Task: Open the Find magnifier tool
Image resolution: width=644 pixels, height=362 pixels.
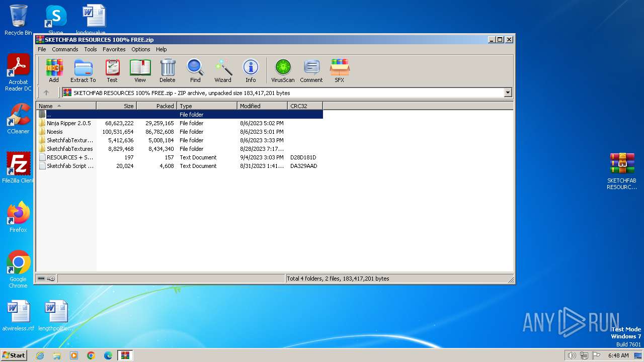Action: (195, 70)
